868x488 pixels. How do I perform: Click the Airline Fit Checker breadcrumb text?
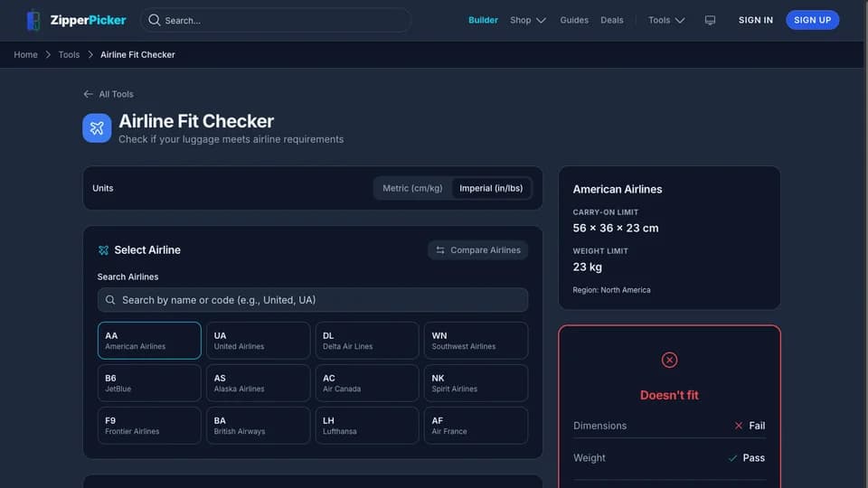click(x=137, y=55)
